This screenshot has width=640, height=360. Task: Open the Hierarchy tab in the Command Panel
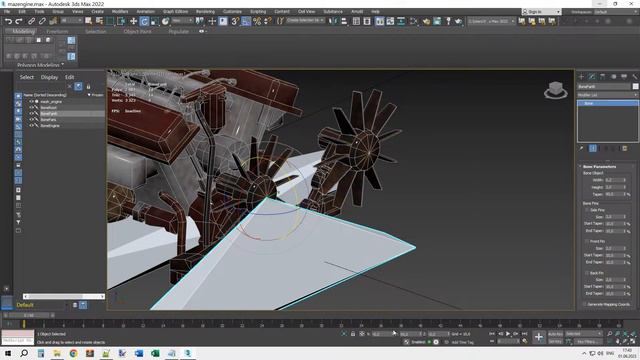click(x=602, y=76)
